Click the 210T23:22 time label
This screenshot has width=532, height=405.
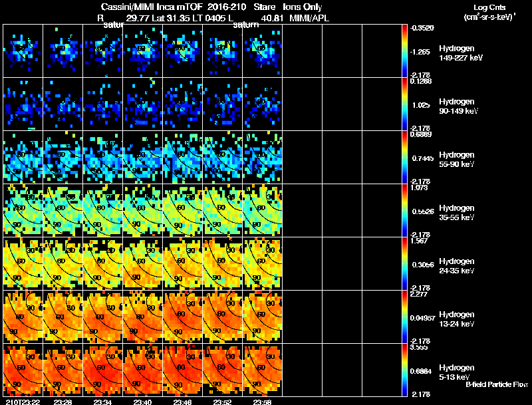coord(23,402)
